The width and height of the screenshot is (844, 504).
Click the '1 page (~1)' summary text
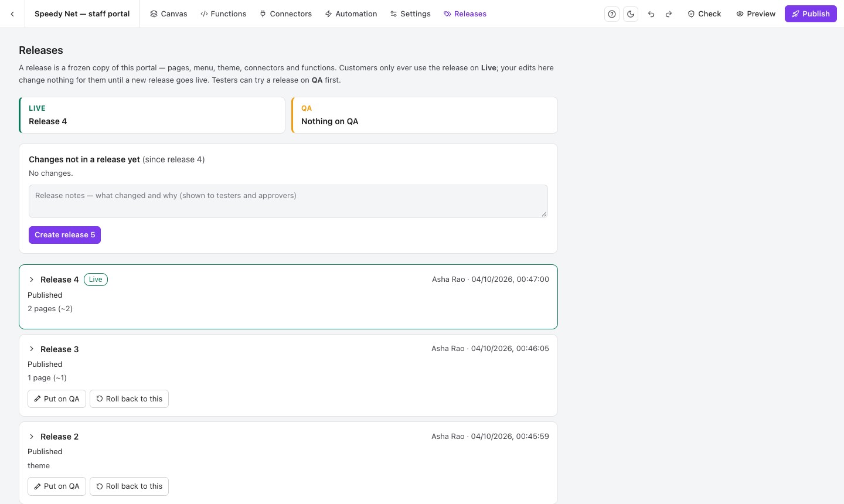pos(47,378)
